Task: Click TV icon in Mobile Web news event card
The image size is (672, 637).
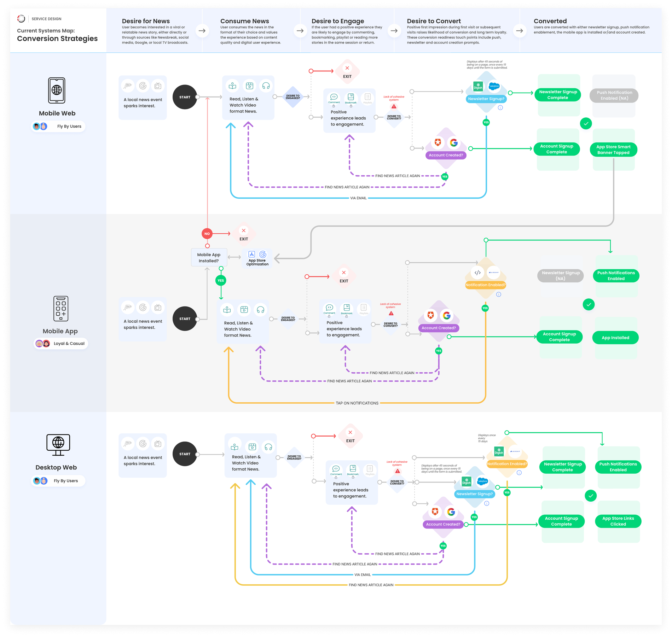Action: [x=158, y=86]
